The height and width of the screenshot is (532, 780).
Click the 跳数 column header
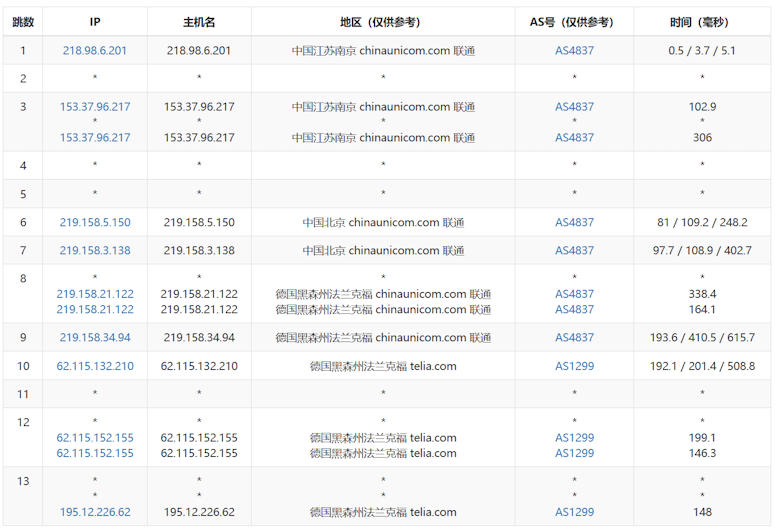(24, 21)
